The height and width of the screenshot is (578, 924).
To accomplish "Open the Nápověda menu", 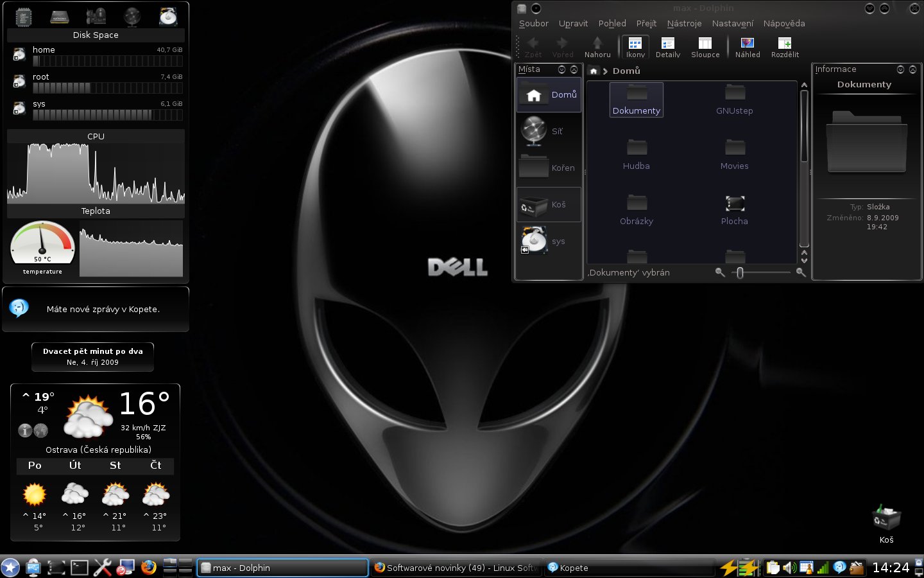I will [x=784, y=23].
